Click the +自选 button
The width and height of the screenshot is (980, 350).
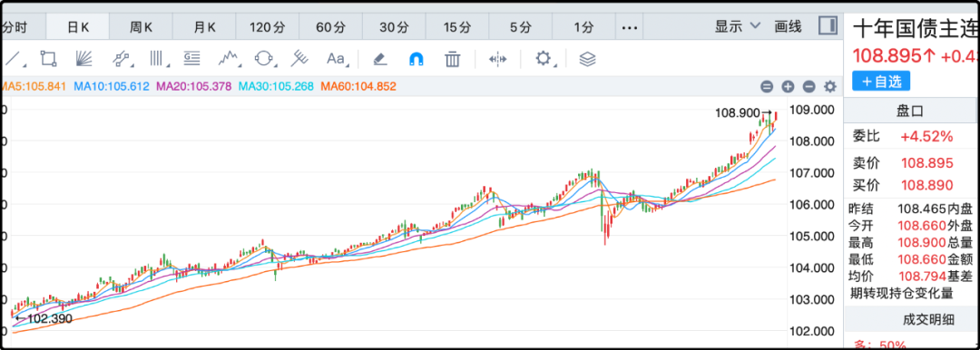881,82
